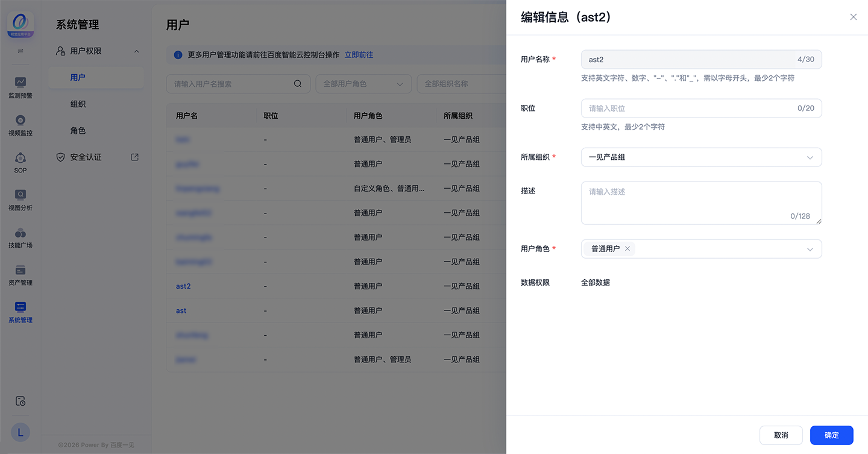868x454 pixels.
Task: Click the task history clock icon
Action: point(20,401)
